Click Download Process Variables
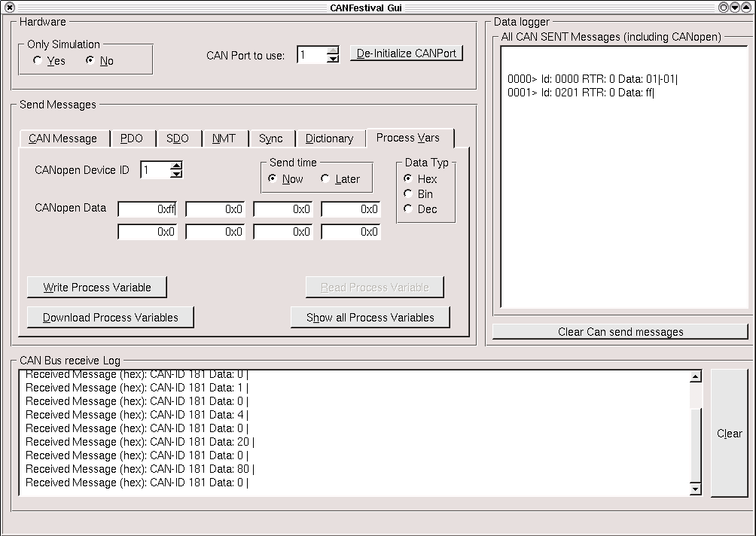The width and height of the screenshot is (756, 536). [x=110, y=317]
